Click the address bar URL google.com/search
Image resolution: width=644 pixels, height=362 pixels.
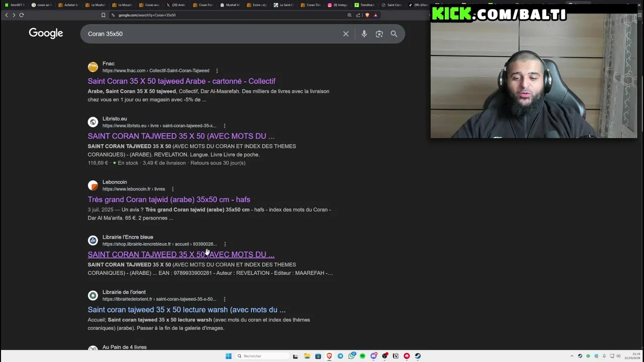147,15
